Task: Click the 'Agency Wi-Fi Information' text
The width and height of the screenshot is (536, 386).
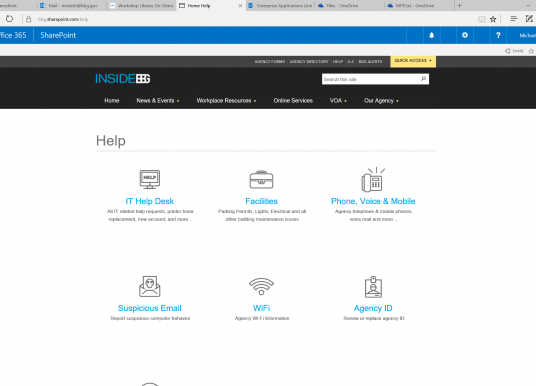Action: point(262,318)
